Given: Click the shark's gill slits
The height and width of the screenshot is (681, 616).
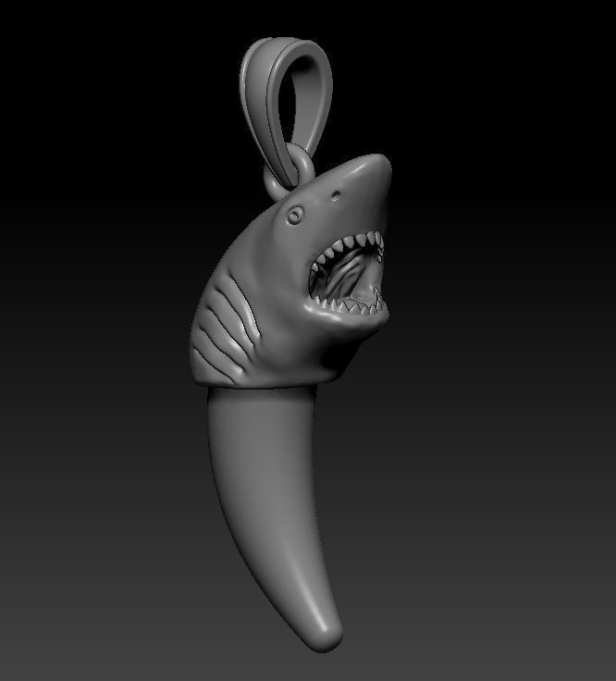Looking at the screenshot, I should tap(226, 328).
